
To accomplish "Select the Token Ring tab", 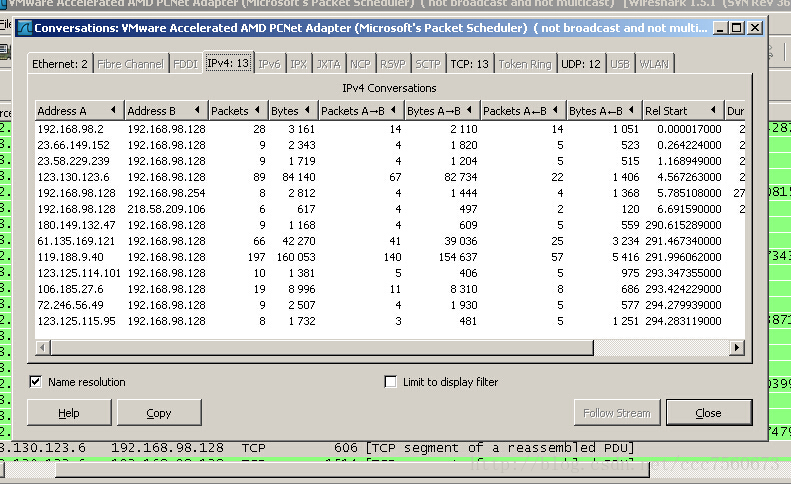I will click(525, 64).
